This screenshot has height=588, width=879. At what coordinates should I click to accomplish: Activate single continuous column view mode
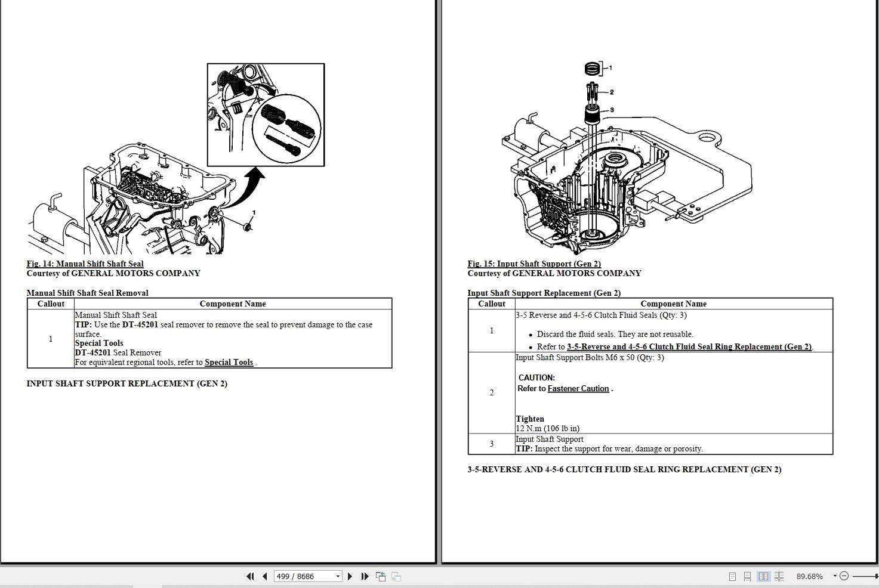pos(748,576)
